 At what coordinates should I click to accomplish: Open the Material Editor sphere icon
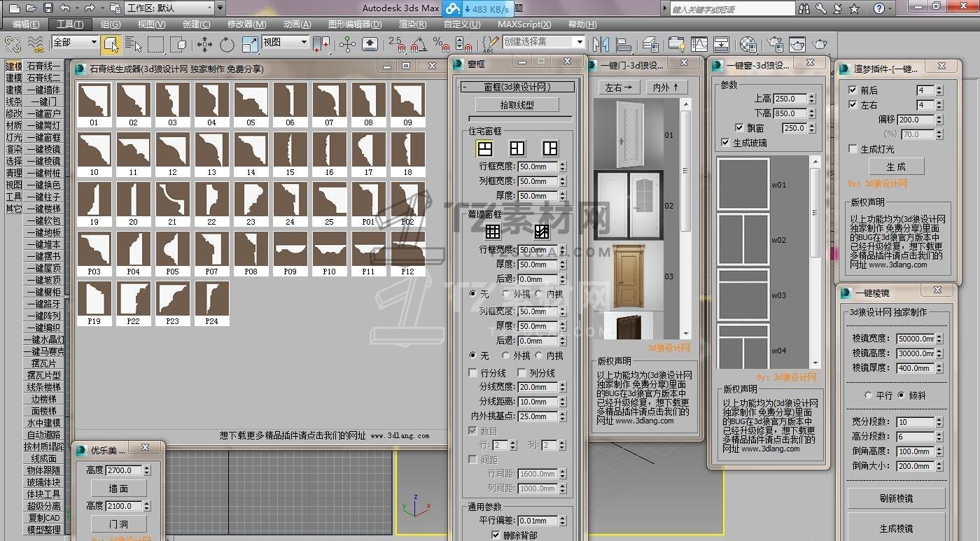pyautogui.click(x=748, y=45)
